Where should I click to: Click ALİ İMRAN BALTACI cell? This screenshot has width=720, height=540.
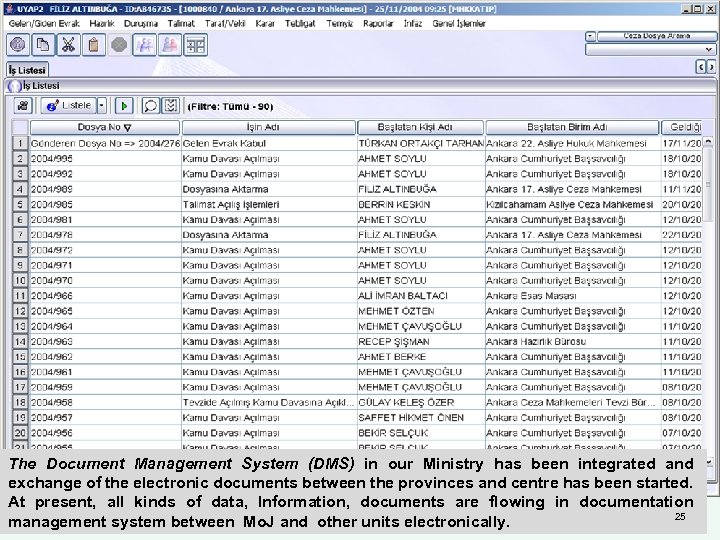421,296
